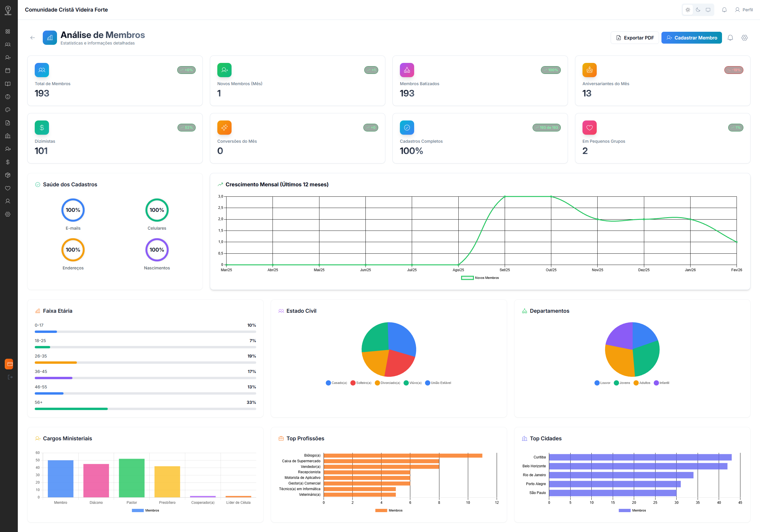Click the back arrow beside Análise de Membros

point(32,38)
